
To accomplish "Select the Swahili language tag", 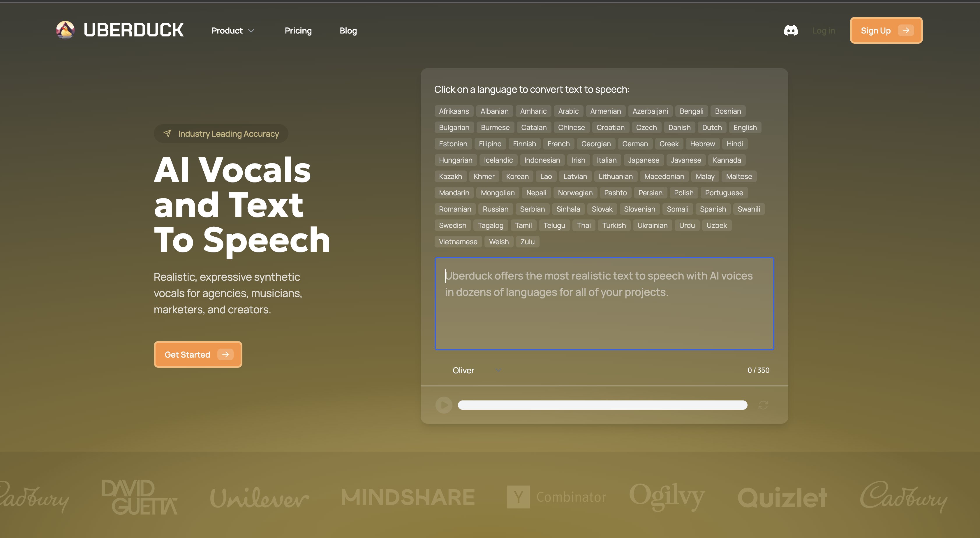I will [749, 209].
